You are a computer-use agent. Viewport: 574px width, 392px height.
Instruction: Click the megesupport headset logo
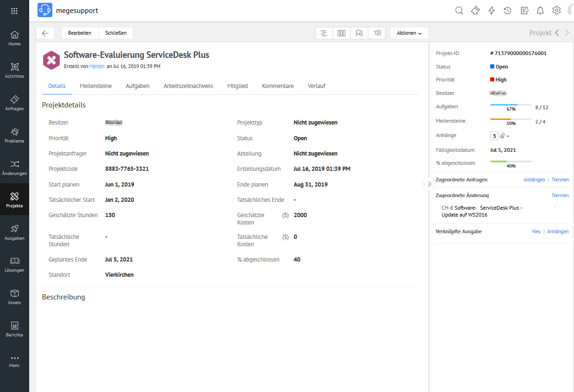point(45,10)
